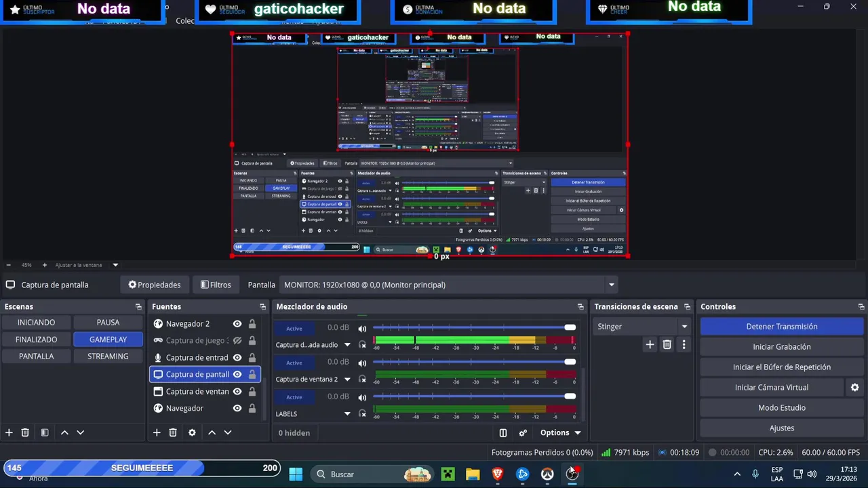
Task: Enable Modo Estudio
Action: (x=782, y=408)
